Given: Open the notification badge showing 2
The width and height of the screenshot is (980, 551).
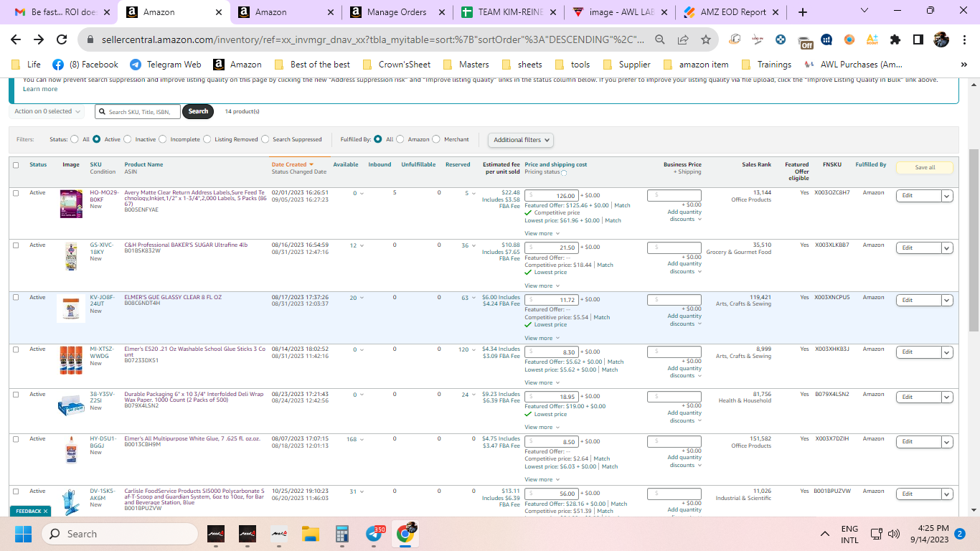Looking at the screenshot, I should (x=959, y=534).
